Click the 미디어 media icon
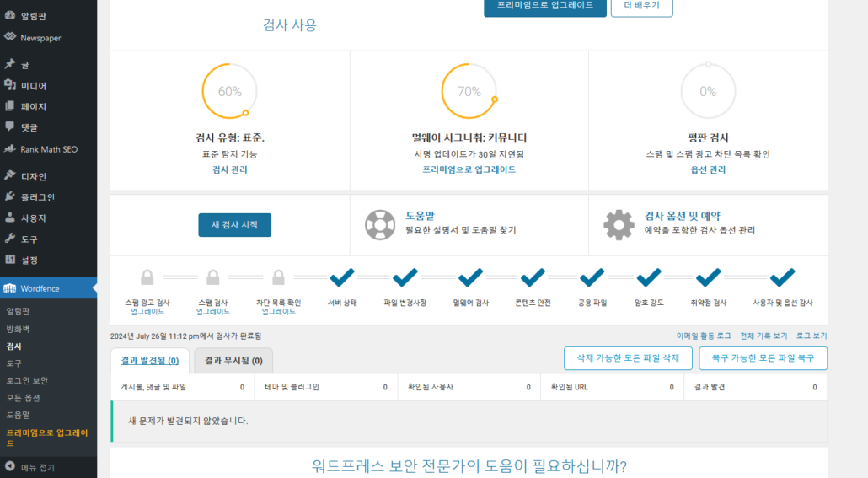Image resolution: width=868 pixels, height=478 pixels. tap(10, 85)
